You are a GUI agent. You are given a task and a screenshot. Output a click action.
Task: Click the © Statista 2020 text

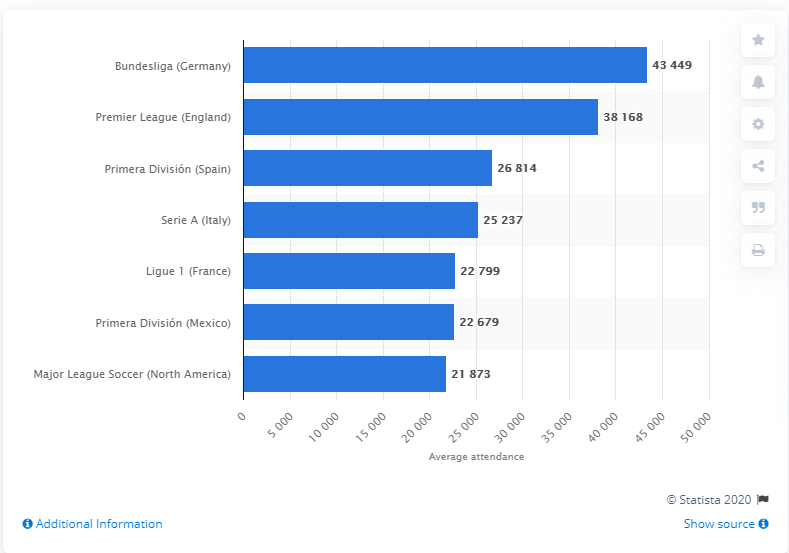(x=708, y=500)
